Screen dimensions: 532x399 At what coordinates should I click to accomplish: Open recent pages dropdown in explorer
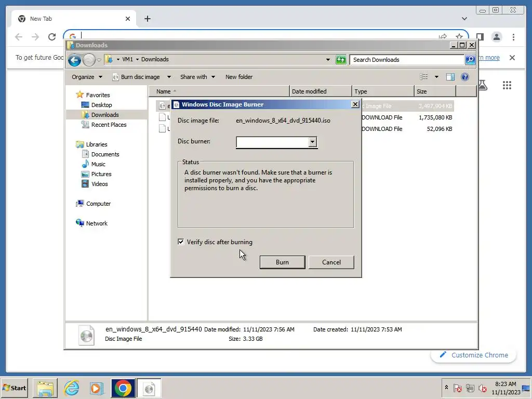(x=99, y=60)
